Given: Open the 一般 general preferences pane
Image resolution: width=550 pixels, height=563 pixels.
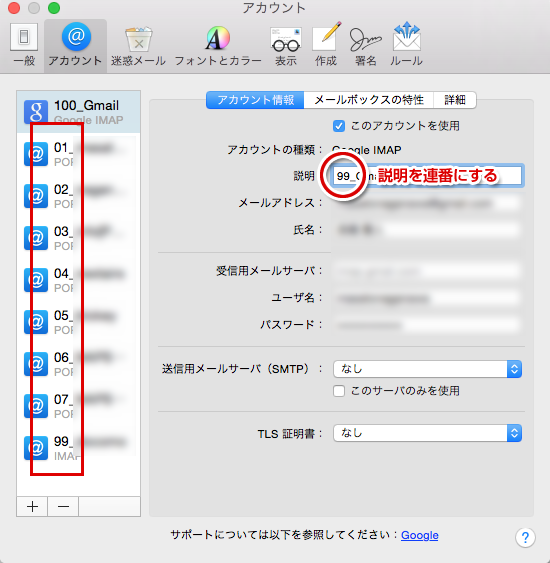Looking at the screenshot, I should point(24,45).
